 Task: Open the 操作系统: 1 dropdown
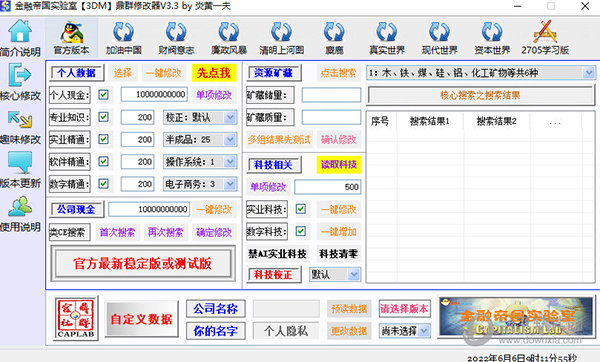(x=200, y=161)
